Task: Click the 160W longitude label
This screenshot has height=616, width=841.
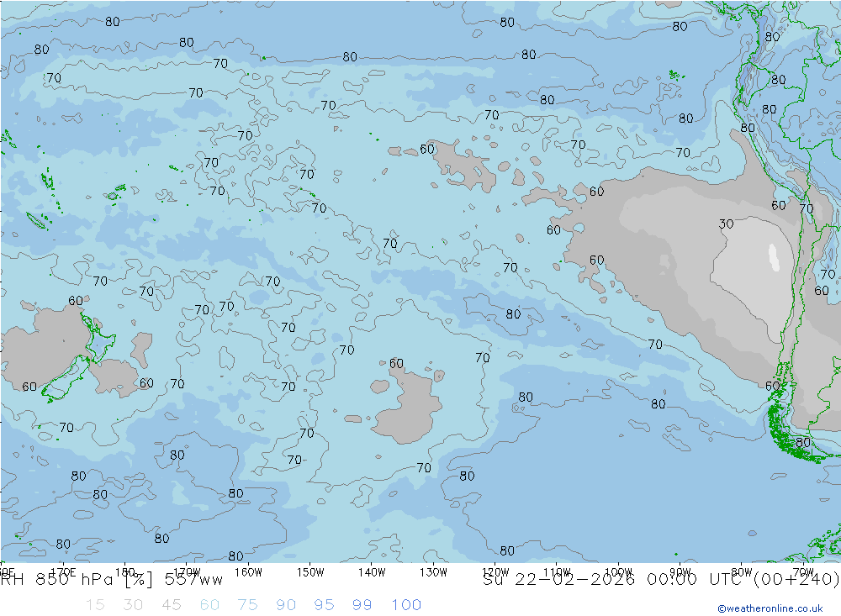Action: [x=248, y=572]
